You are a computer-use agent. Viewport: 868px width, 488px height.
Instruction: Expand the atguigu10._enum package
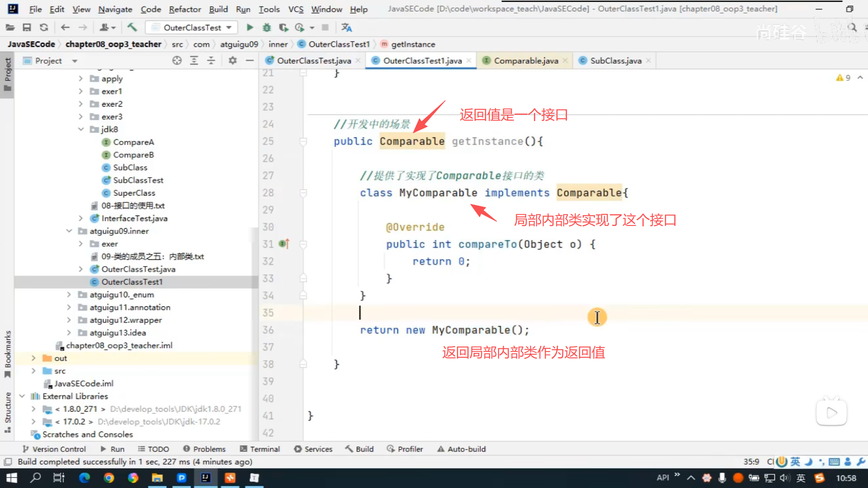pyautogui.click(x=69, y=295)
